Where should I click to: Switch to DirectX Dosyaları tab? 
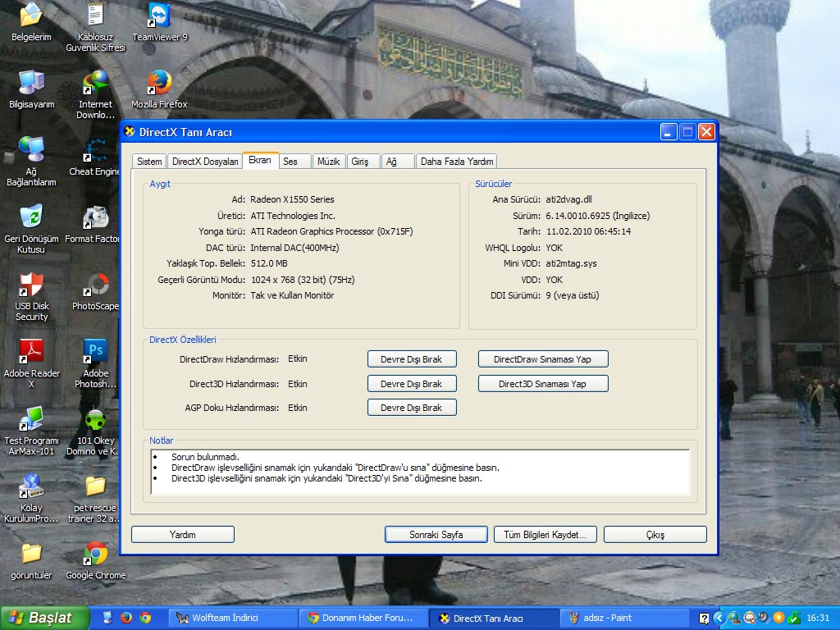click(x=204, y=162)
